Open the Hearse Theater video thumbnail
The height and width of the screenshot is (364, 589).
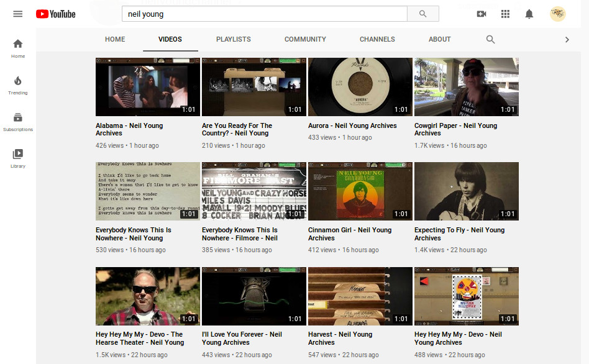[x=148, y=296]
